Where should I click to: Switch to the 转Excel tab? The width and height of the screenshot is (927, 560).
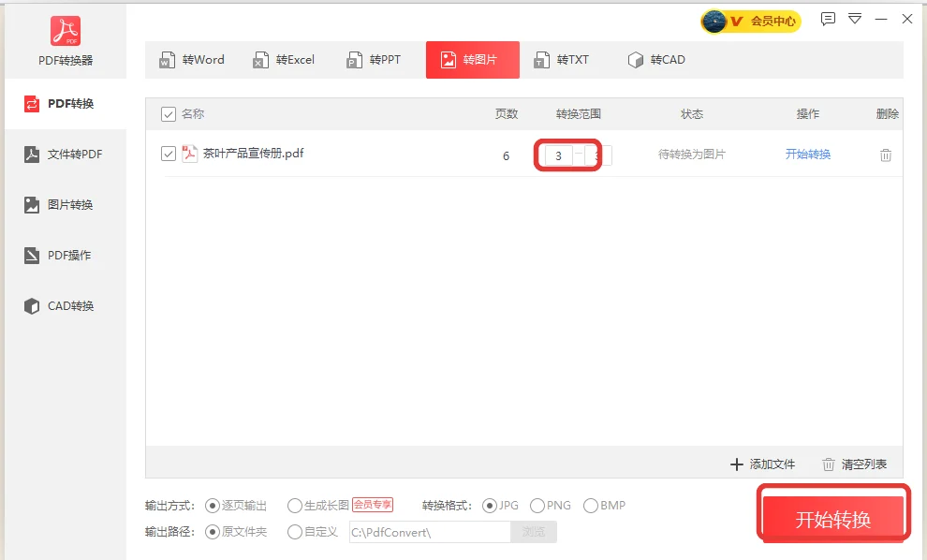284,60
